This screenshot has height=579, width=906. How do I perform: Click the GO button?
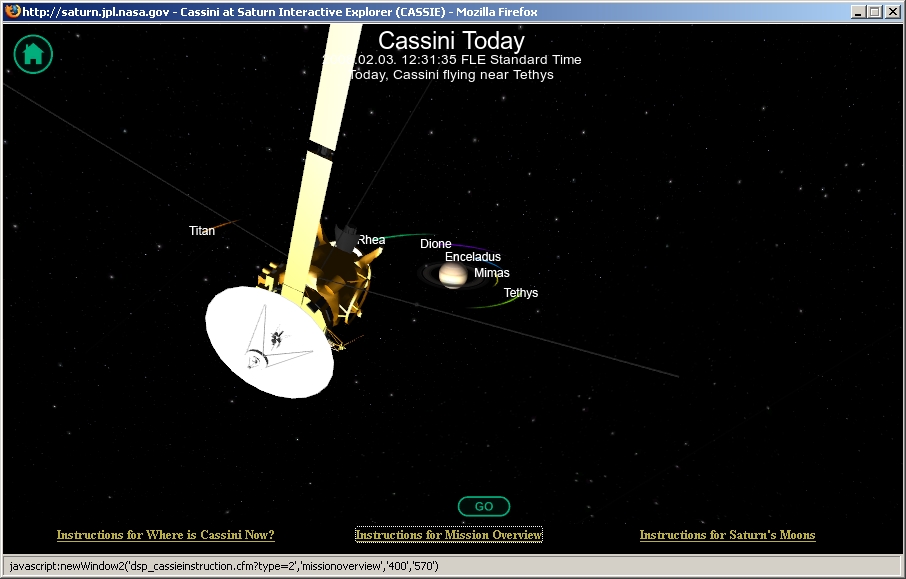484,506
